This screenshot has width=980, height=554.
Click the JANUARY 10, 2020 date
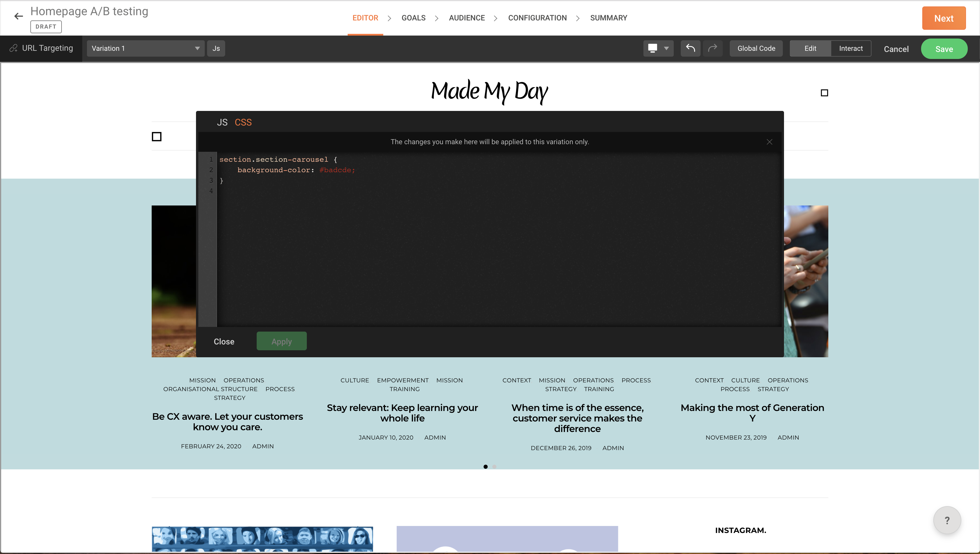pos(386,438)
